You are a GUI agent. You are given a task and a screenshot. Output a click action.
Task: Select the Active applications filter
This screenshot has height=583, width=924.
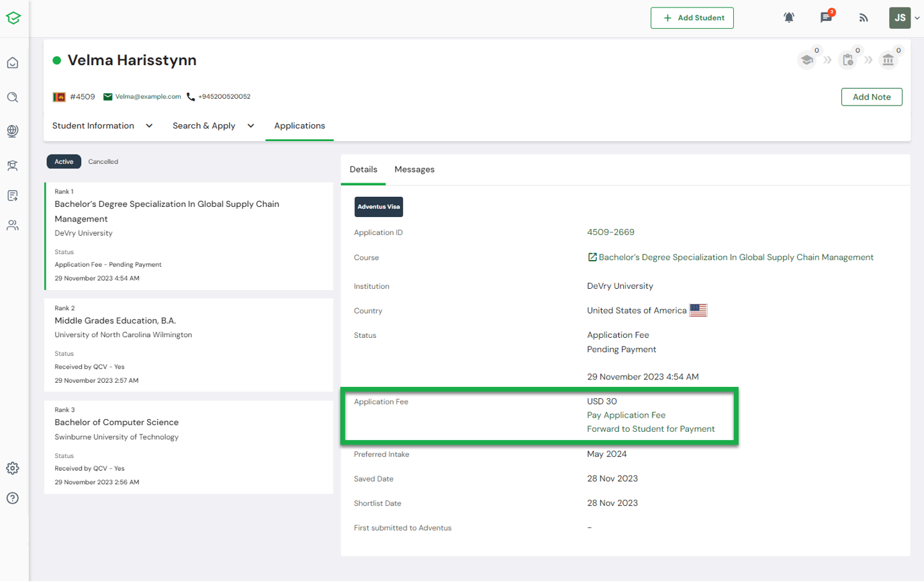coord(63,161)
